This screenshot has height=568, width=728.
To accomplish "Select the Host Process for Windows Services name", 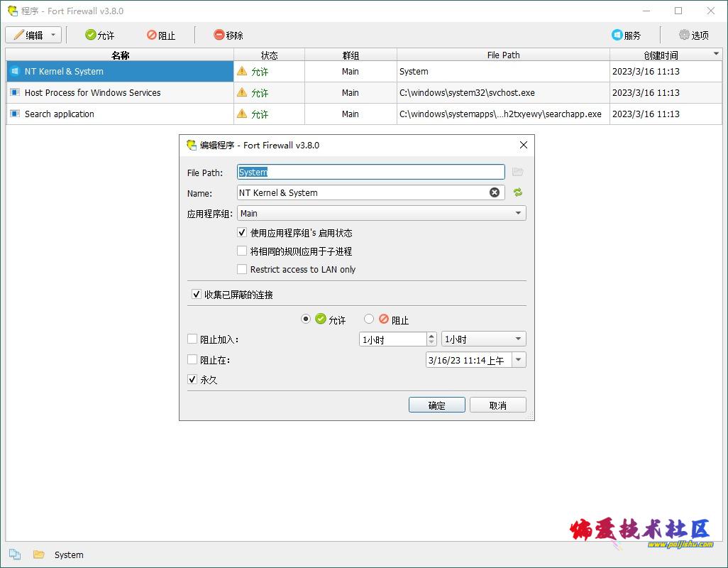I will point(92,92).
